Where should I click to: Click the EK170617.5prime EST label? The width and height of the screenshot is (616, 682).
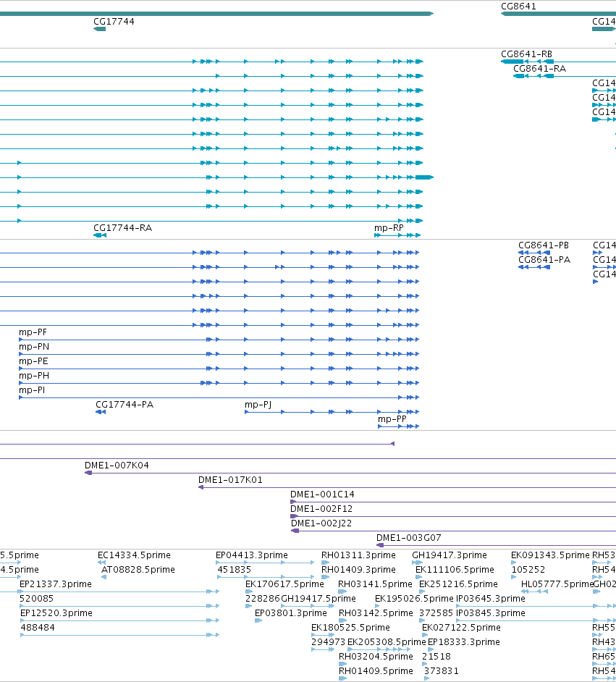point(284,584)
